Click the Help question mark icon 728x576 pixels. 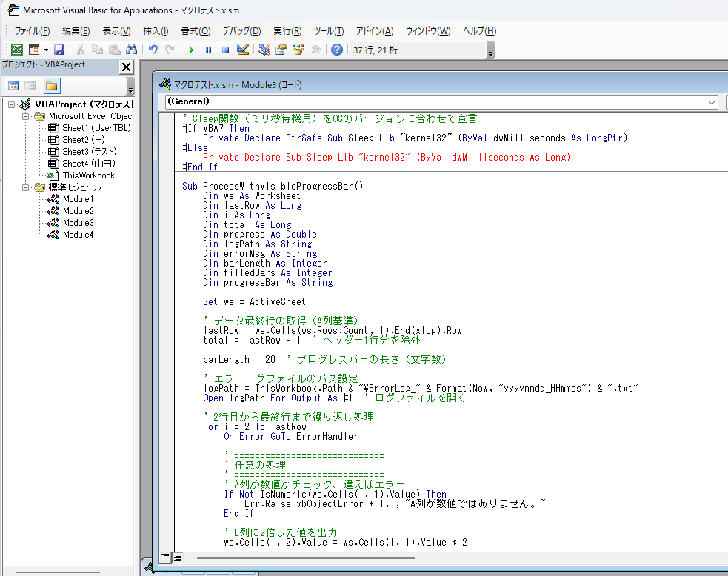[x=337, y=50]
